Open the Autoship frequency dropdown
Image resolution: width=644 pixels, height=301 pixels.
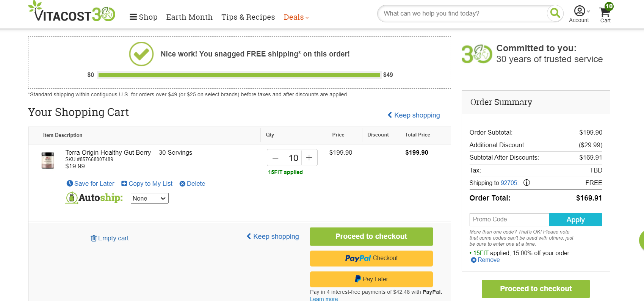click(x=149, y=198)
